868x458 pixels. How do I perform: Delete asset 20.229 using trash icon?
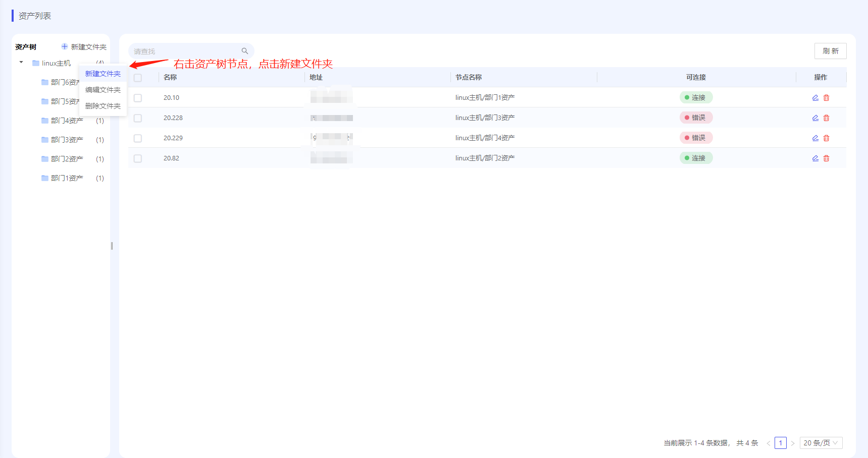pyautogui.click(x=826, y=138)
